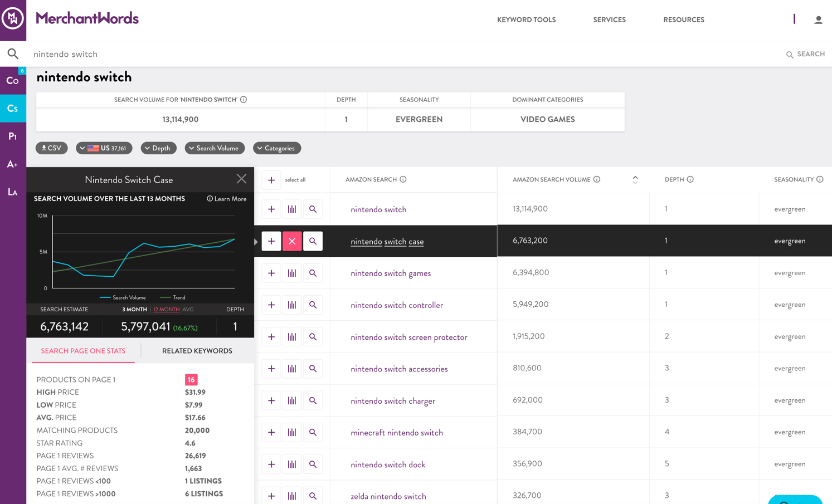The width and height of the screenshot is (832, 504).
Task: Click magnifier icon for nintendo switch controller
Action: pyautogui.click(x=313, y=305)
